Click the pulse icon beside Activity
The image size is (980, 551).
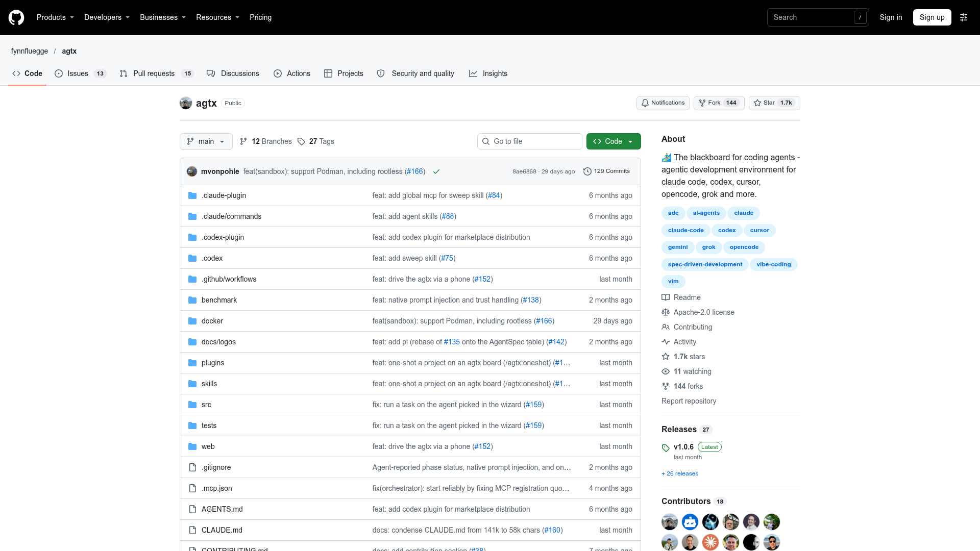tap(666, 342)
